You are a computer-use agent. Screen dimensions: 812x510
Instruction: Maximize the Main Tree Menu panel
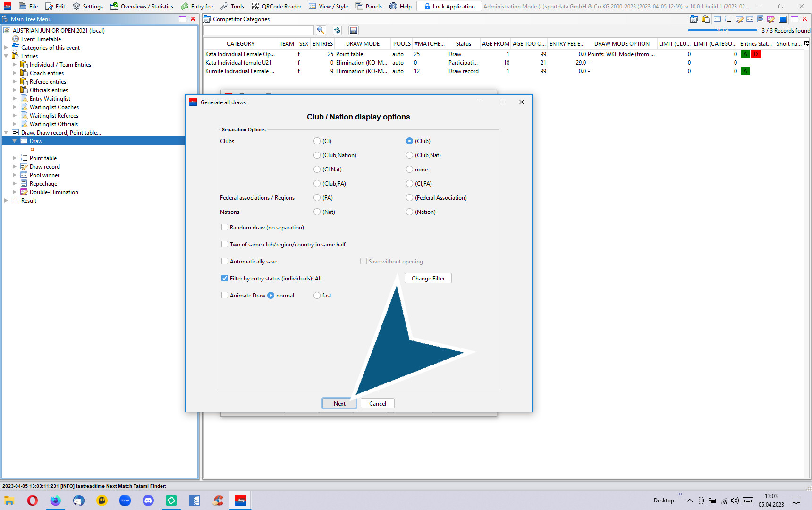183,19
